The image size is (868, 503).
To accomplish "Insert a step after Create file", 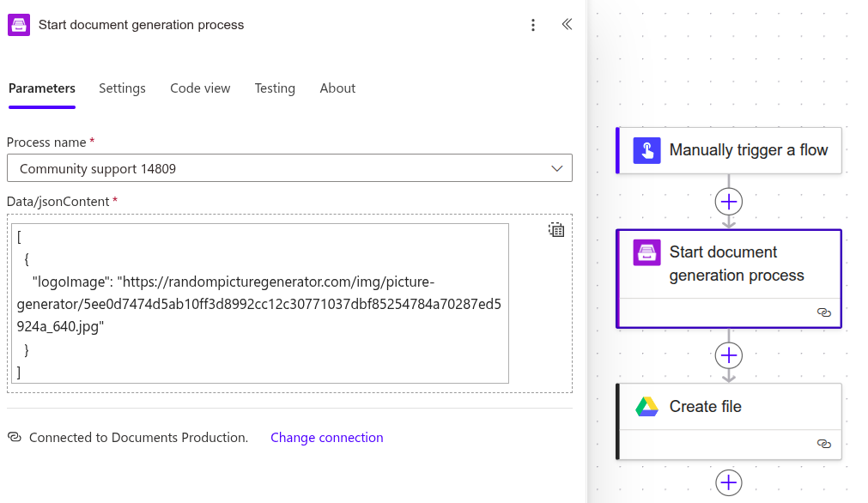I will click(x=729, y=483).
